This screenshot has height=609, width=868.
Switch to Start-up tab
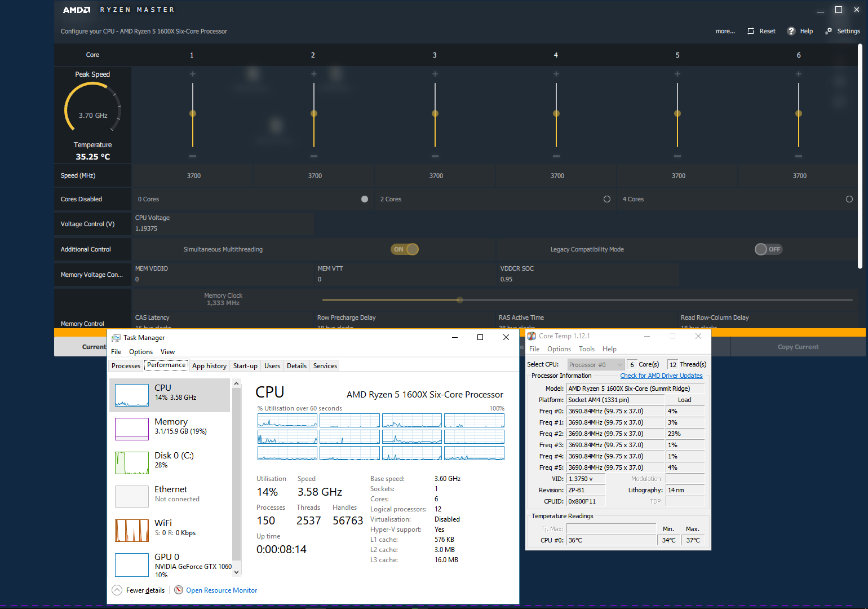coord(245,366)
